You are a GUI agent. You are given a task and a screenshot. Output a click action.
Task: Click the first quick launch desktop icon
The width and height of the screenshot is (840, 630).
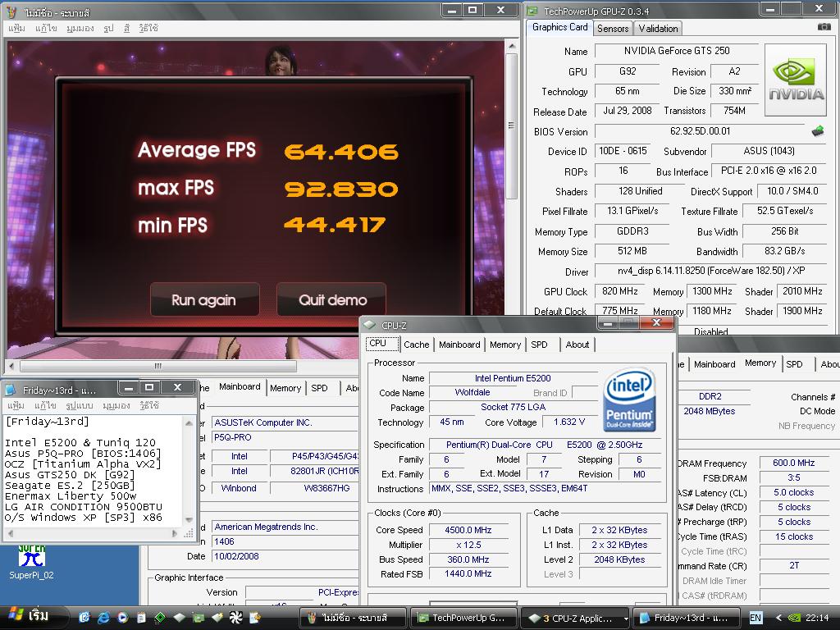pyautogui.click(x=84, y=618)
